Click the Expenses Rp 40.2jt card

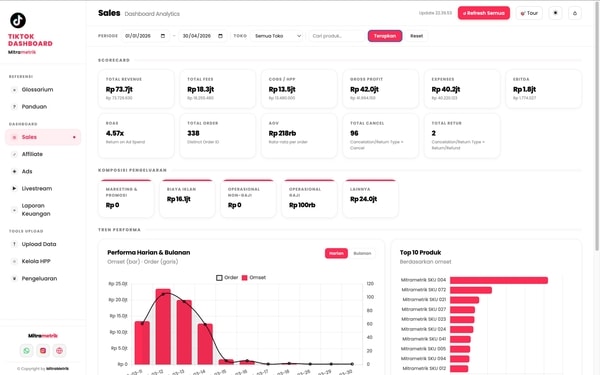(x=462, y=89)
